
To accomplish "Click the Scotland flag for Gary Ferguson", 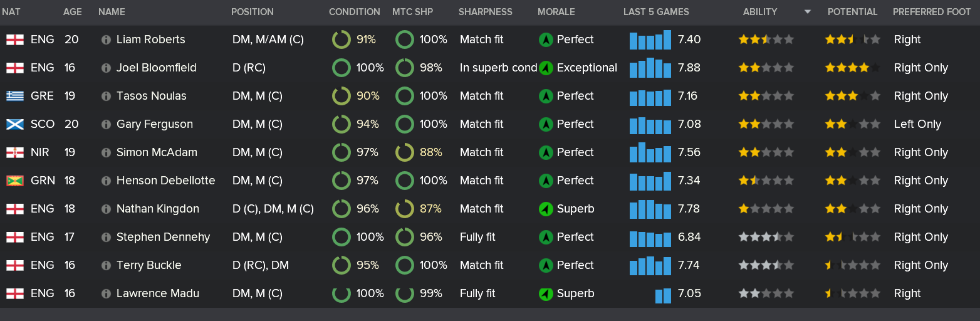I will tap(14, 124).
